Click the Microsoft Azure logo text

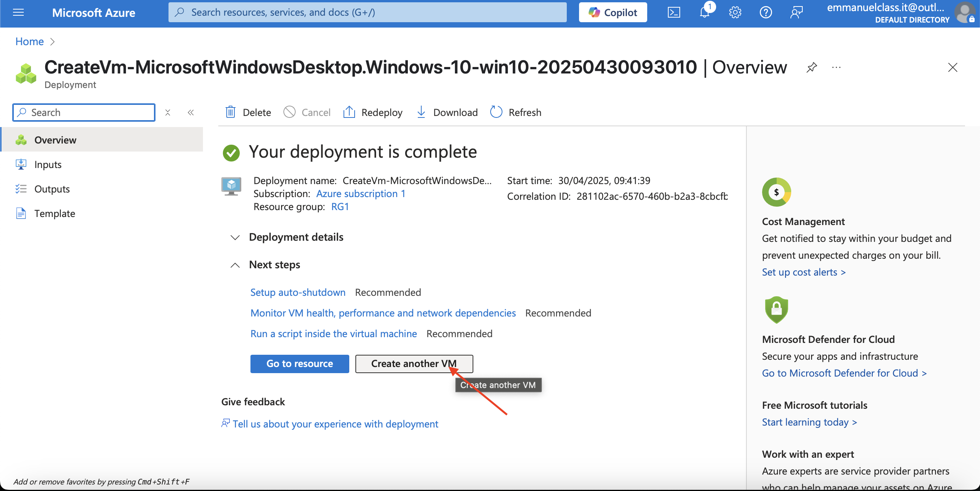click(x=93, y=13)
